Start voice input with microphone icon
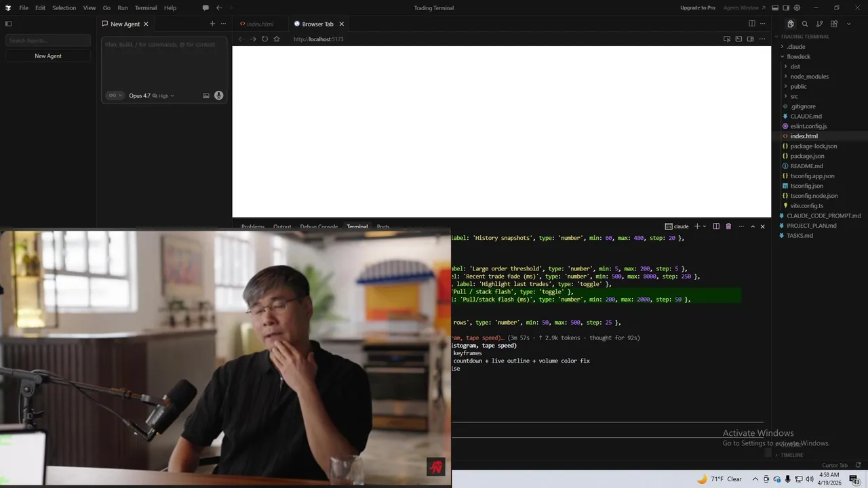Image resolution: width=868 pixels, height=488 pixels. [218, 96]
